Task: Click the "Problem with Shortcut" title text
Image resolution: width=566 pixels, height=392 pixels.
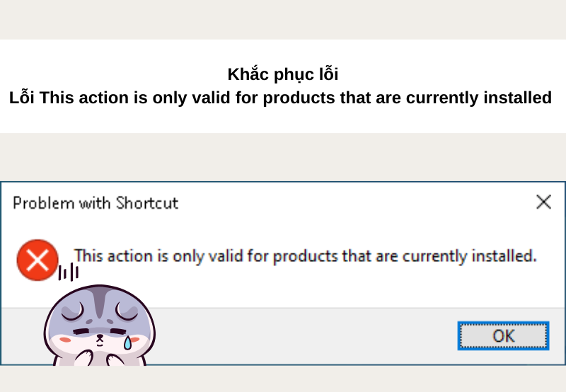Action: 96,203
